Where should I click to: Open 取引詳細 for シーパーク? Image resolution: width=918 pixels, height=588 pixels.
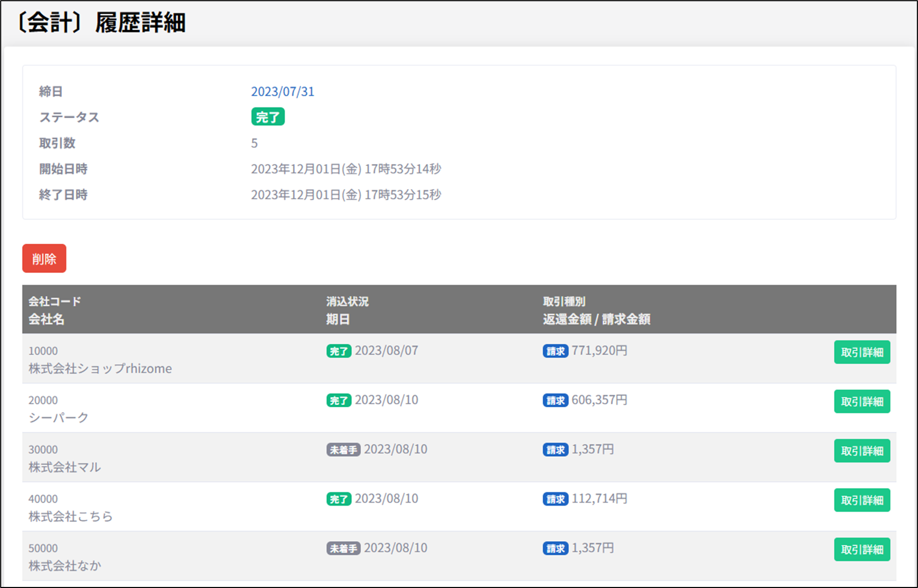tap(862, 402)
